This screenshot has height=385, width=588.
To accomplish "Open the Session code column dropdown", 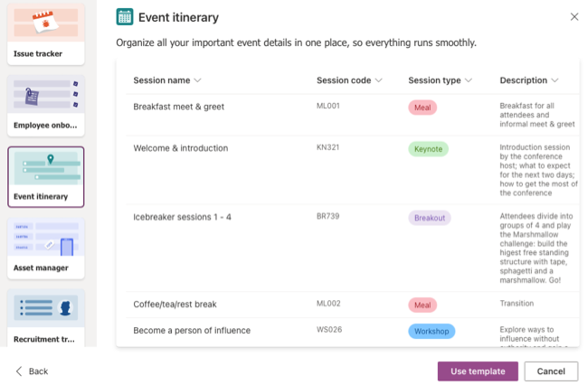I will point(379,80).
